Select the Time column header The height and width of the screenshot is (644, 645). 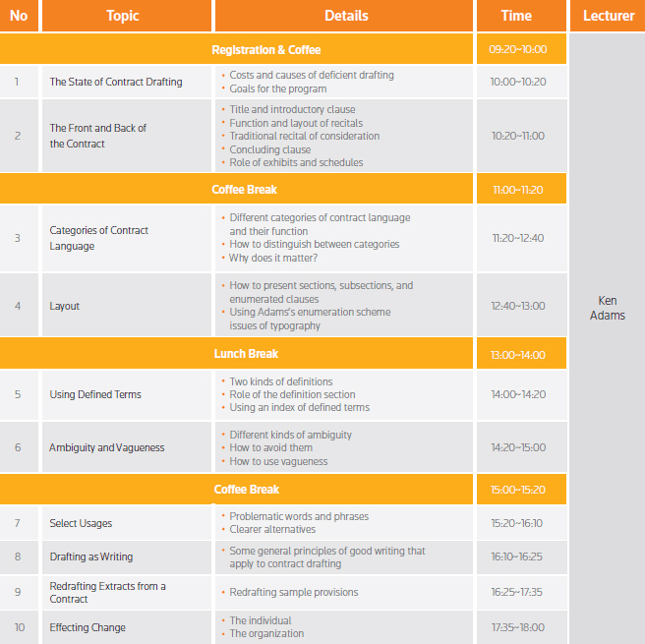516,16
